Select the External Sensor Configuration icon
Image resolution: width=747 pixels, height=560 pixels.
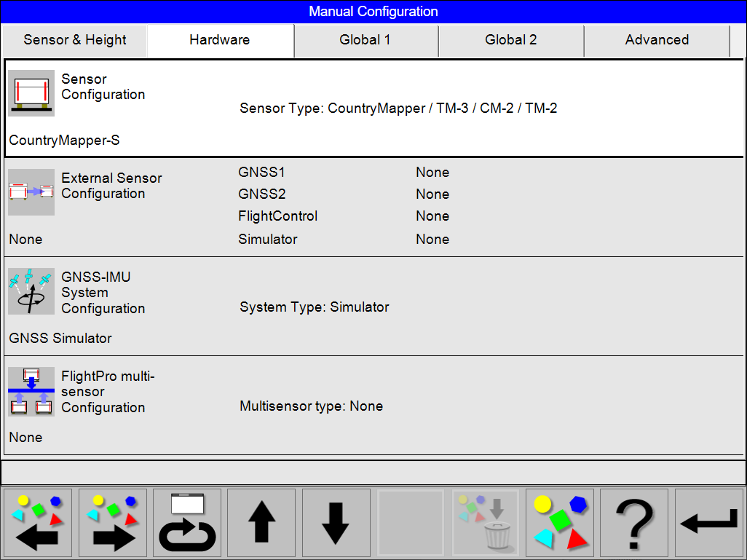pyautogui.click(x=31, y=192)
